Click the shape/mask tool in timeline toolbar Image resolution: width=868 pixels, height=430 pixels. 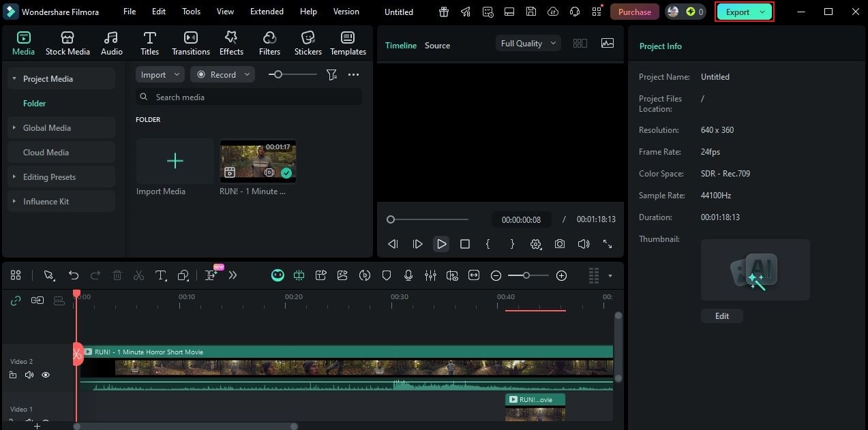[x=183, y=275]
